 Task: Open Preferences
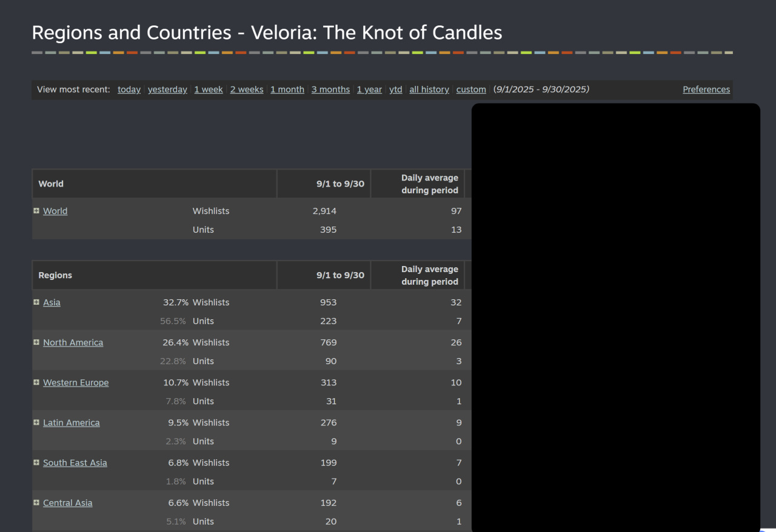[706, 90]
